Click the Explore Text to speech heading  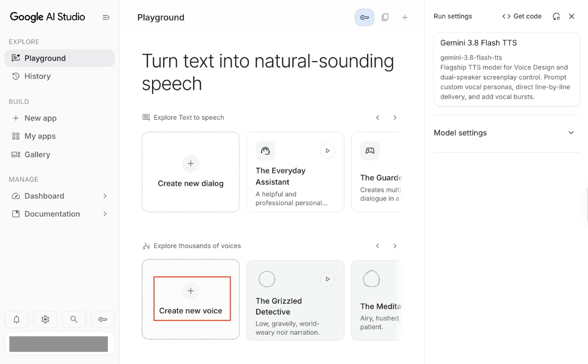[x=189, y=117]
